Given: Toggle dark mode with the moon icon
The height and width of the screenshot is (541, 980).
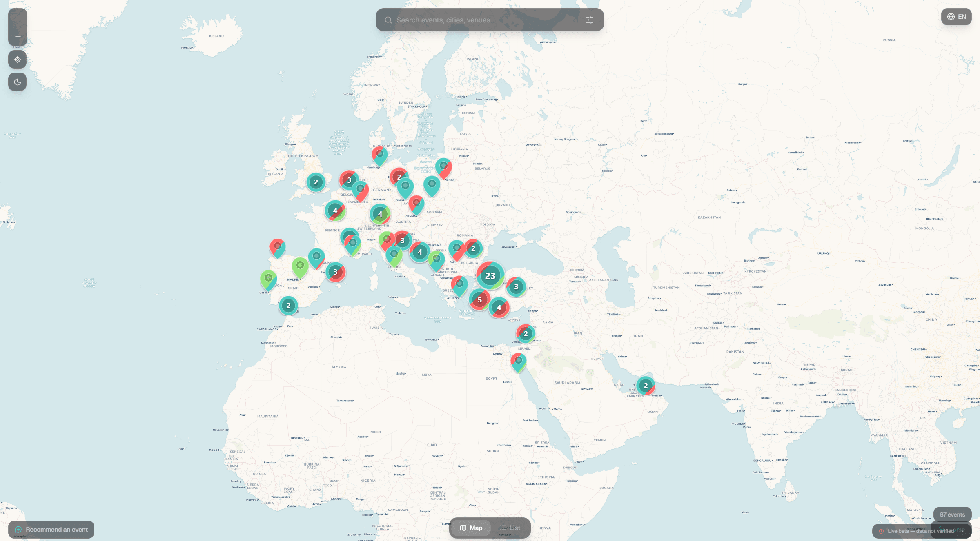Looking at the screenshot, I should point(18,82).
